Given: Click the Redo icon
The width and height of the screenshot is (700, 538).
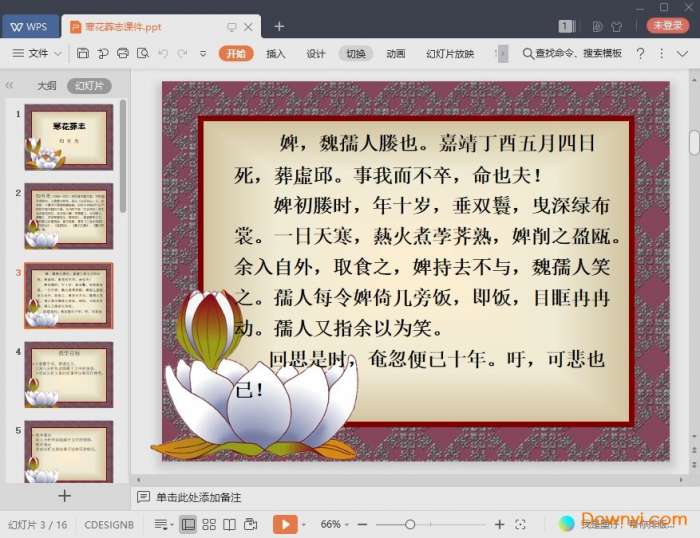Looking at the screenshot, I should coord(182,54).
